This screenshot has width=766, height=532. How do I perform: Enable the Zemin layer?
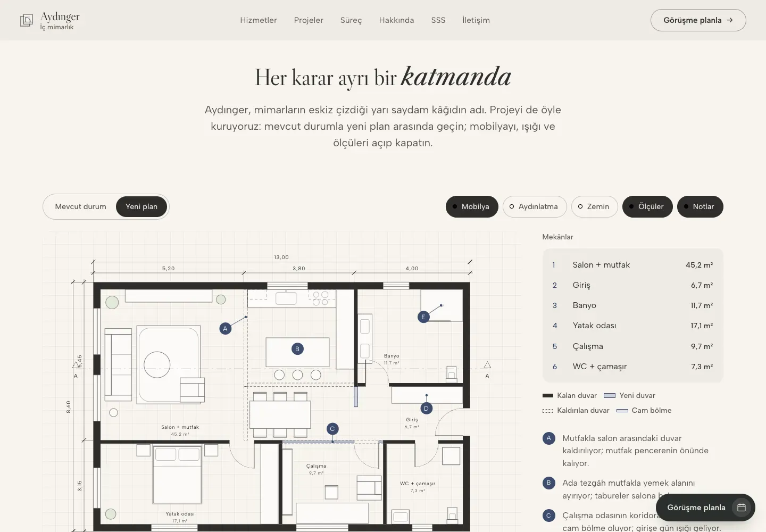595,206
